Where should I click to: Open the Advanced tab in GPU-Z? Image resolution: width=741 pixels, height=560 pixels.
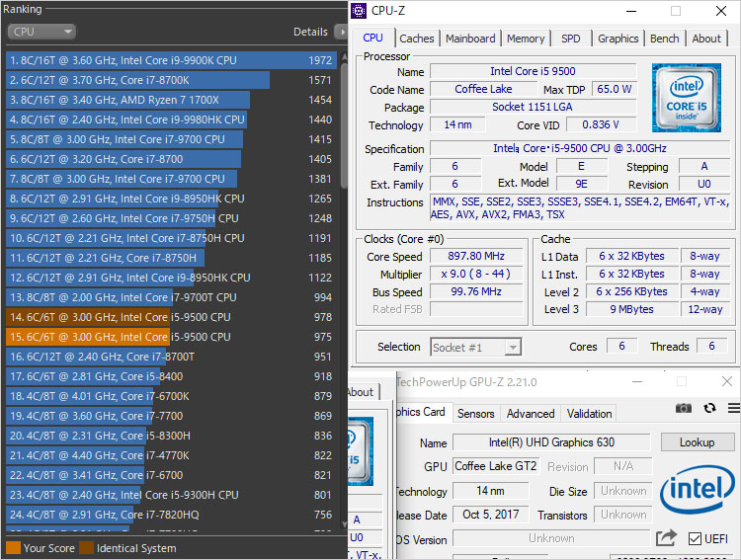(x=531, y=414)
